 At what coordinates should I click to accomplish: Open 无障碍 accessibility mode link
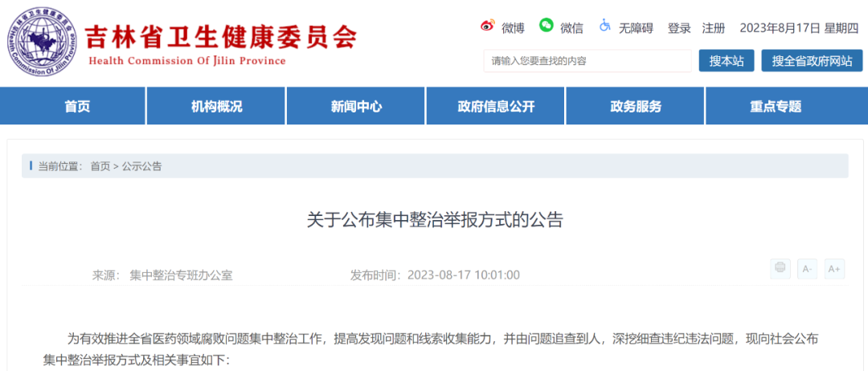coord(636,28)
